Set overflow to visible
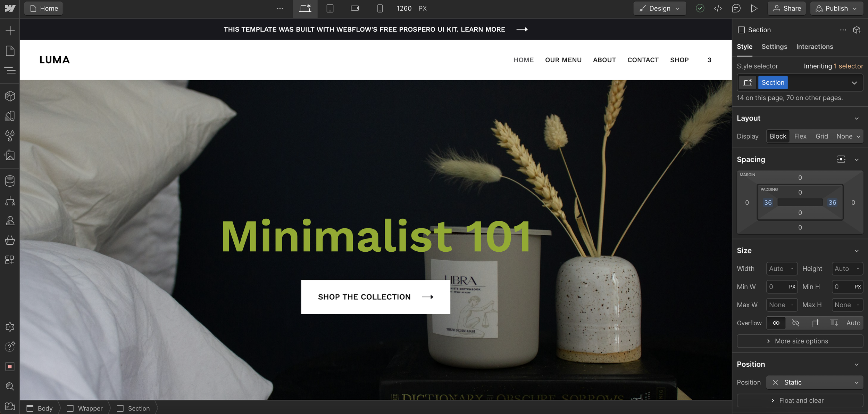This screenshot has width=868, height=414. coord(776,323)
